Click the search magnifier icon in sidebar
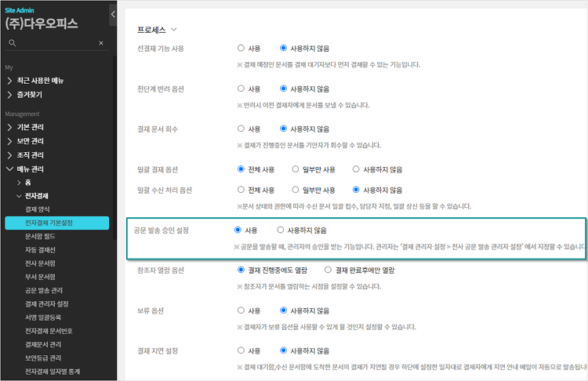This screenshot has width=588, height=381. [12, 43]
